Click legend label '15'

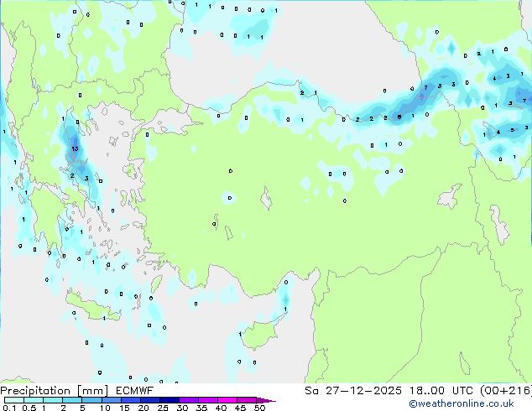tap(124, 408)
